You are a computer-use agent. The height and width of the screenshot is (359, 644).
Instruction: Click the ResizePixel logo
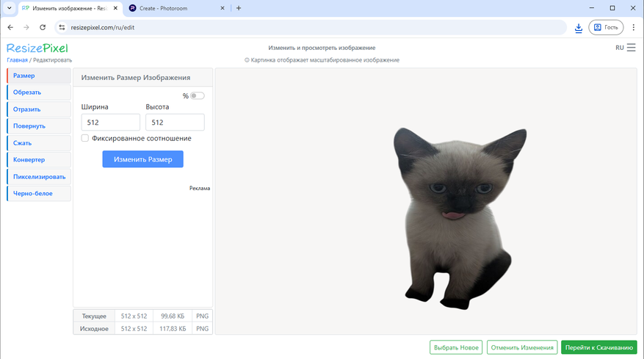[x=37, y=48]
